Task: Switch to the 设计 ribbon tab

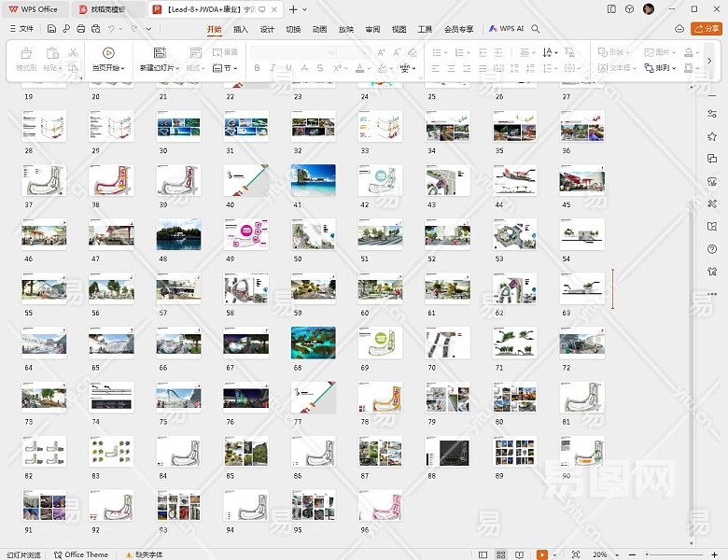Action: pos(267,29)
